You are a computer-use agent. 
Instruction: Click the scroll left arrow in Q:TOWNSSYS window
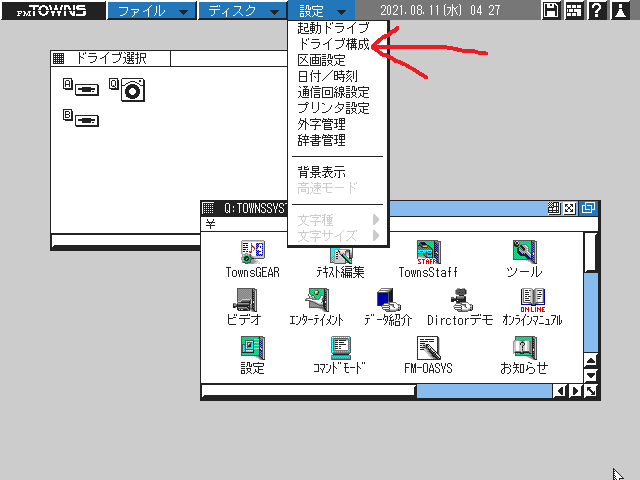[560, 391]
